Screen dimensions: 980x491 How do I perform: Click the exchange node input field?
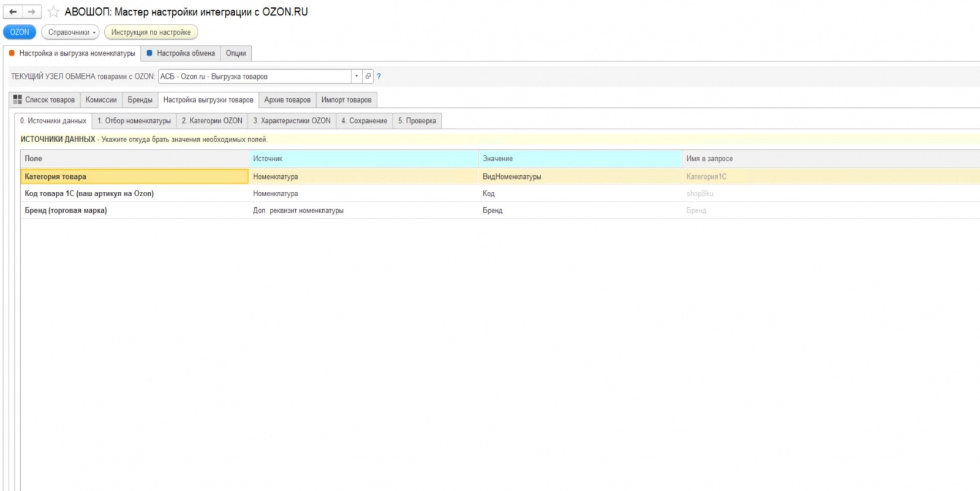[x=255, y=77]
